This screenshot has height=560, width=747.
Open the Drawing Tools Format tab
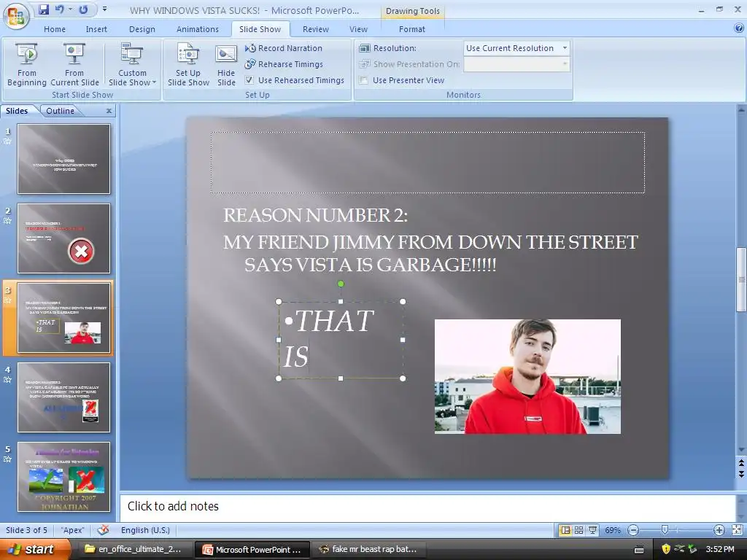click(411, 29)
